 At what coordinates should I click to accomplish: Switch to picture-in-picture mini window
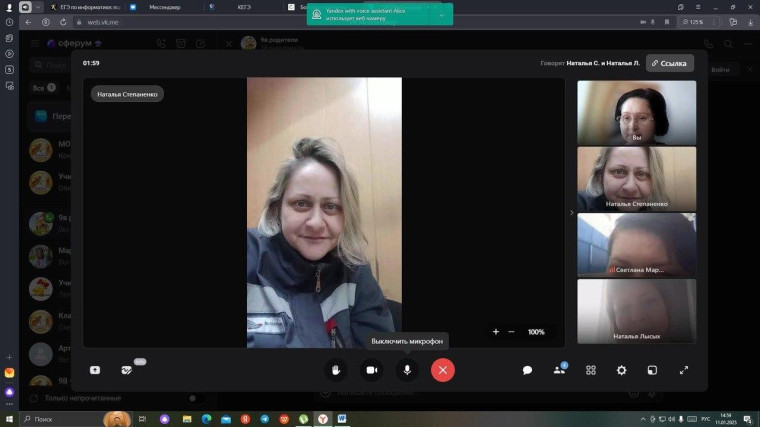(x=652, y=370)
